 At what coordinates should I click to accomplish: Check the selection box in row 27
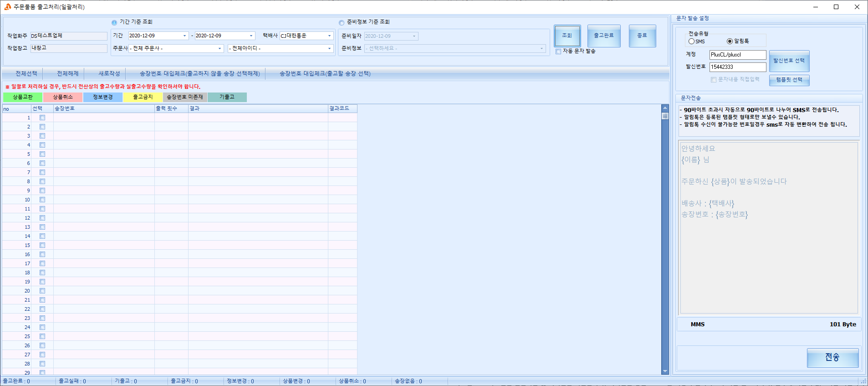coord(42,355)
